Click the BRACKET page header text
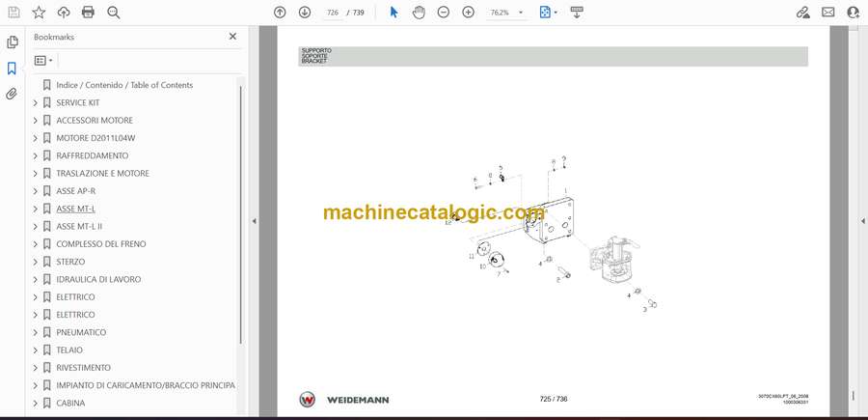 click(x=314, y=61)
